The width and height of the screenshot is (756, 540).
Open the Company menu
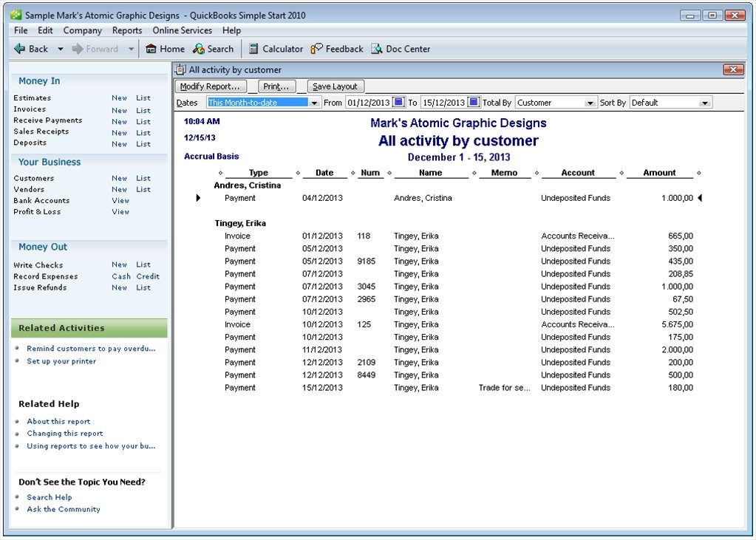[83, 30]
